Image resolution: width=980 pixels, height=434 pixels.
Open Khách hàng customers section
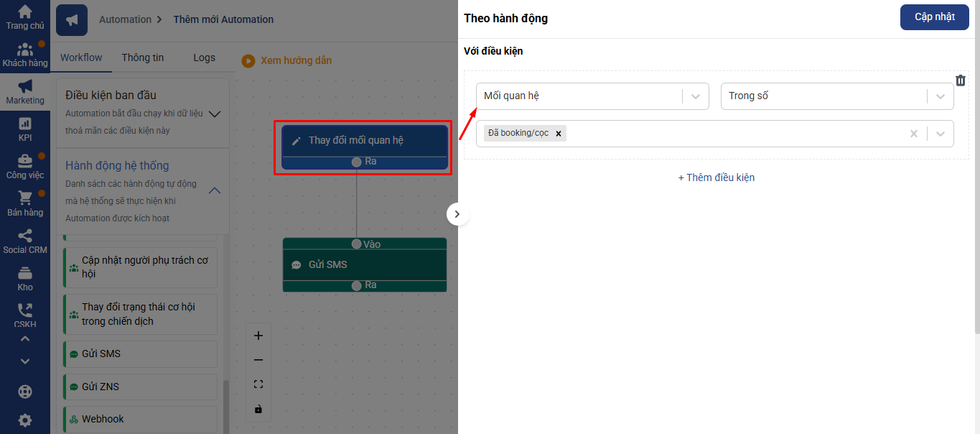(x=25, y=55)
